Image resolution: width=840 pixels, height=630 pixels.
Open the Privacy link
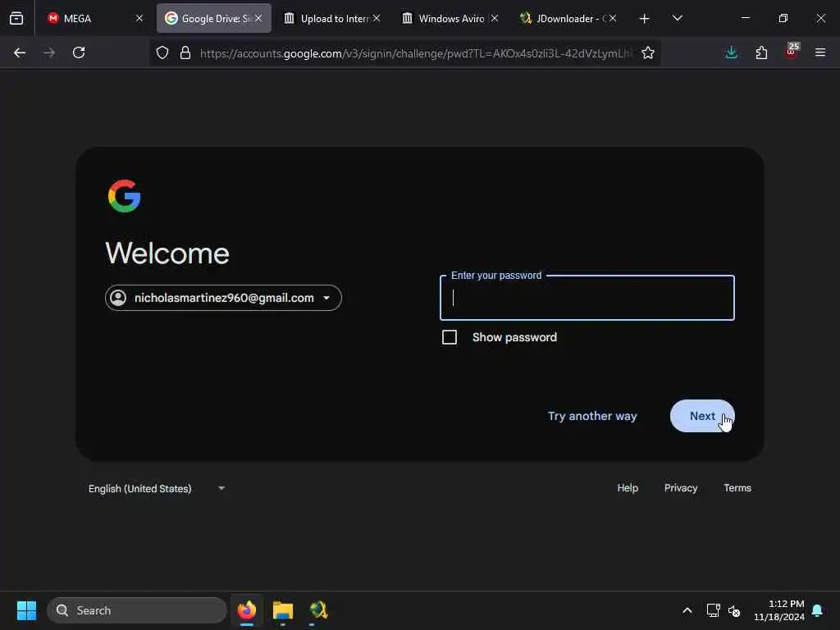tap(681, 488)
